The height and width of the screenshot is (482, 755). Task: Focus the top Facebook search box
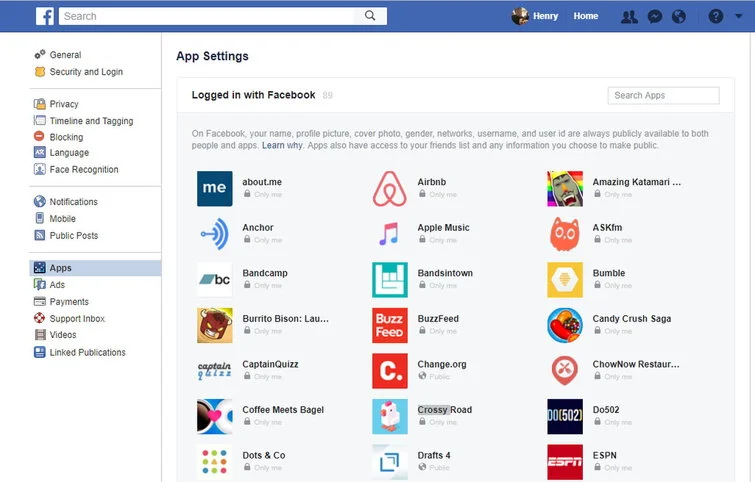[208, 16]
